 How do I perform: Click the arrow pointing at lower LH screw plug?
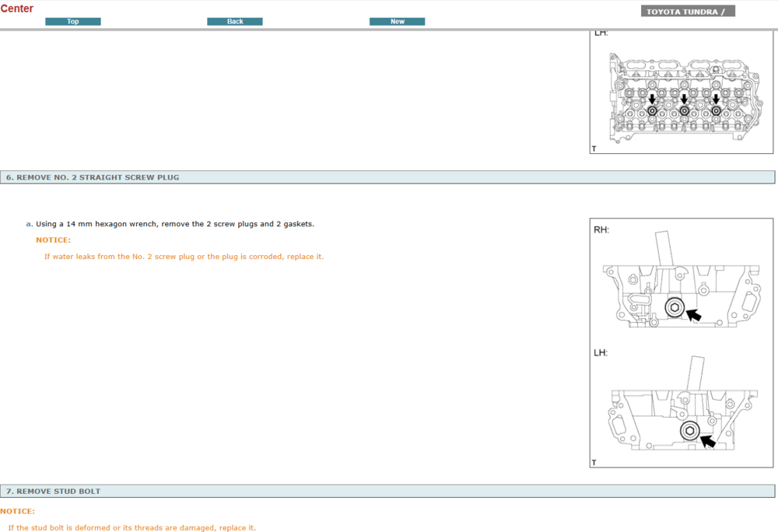tap(706, 441)
